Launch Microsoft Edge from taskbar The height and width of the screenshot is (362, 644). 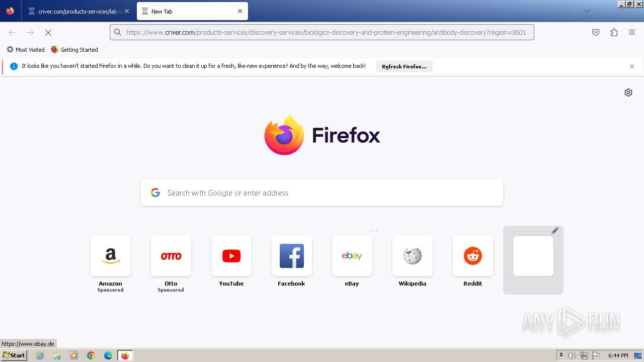tap(108, 355)
